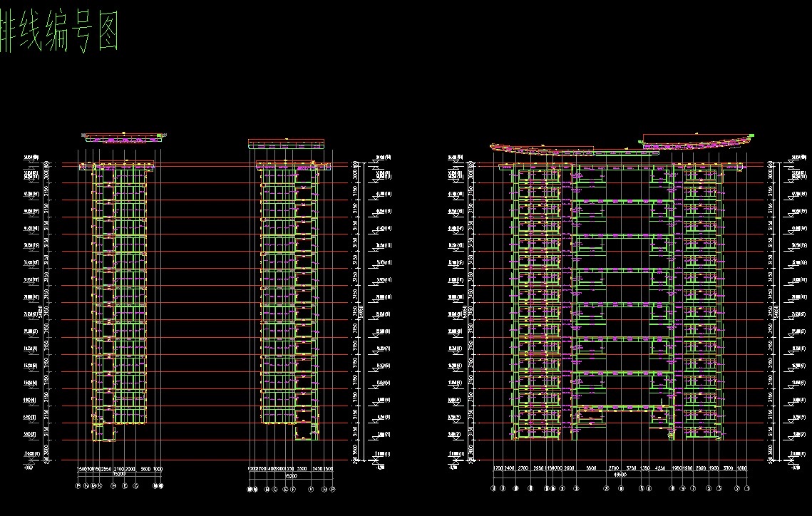Click the small green square at roof's right end

coord(751,135)
